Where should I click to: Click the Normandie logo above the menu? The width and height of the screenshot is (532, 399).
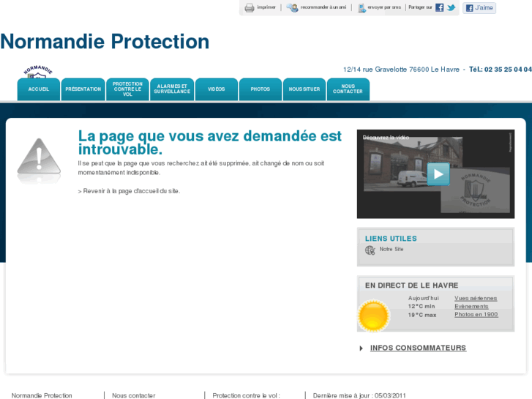(38, 72)
